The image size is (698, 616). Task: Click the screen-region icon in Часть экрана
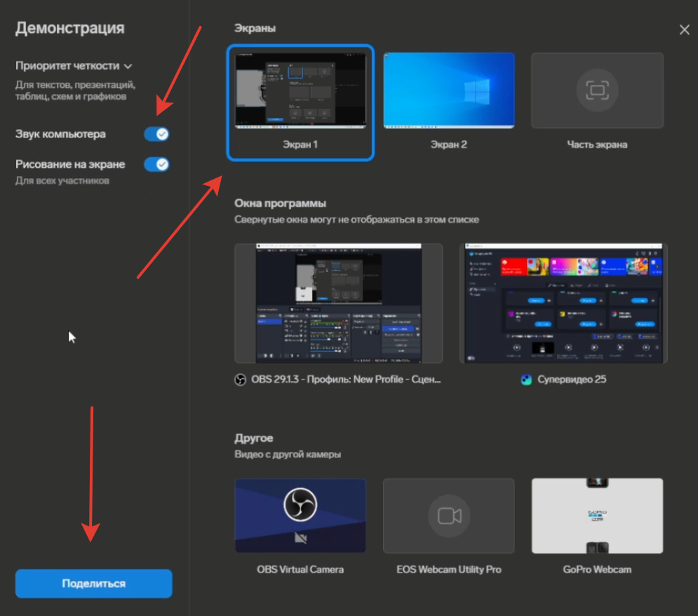pyautogui.click(x=597, y=90)
